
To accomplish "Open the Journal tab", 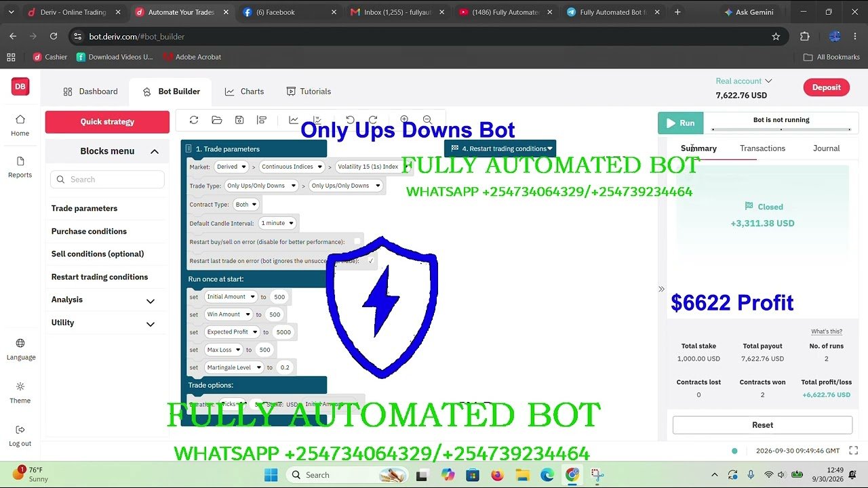I will click(x=826, y=148).
